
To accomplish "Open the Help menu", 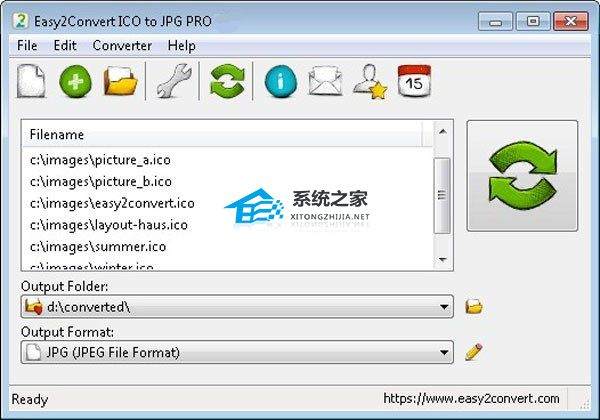I will tap(181, 46).
